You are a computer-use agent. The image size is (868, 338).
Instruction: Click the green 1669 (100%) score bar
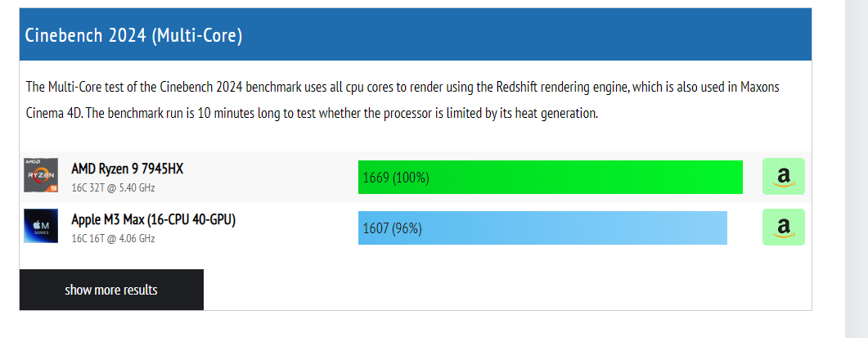click(x=551, y=178)
